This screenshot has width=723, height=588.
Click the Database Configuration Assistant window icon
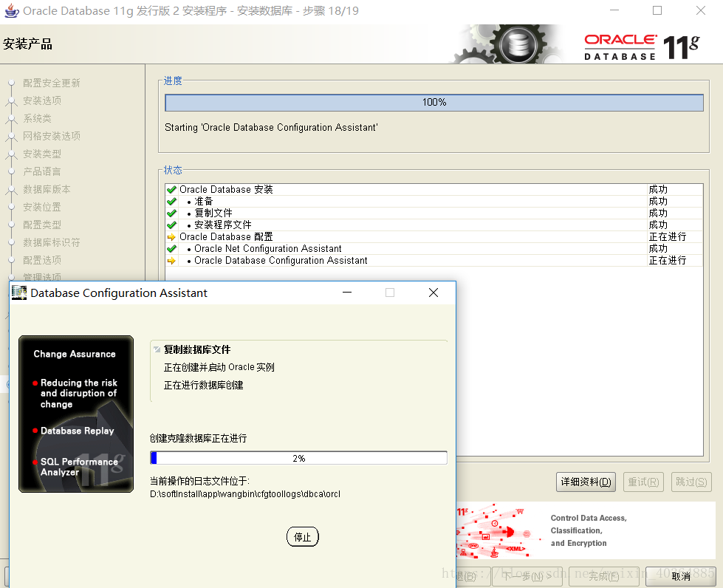tap(19, 293)
